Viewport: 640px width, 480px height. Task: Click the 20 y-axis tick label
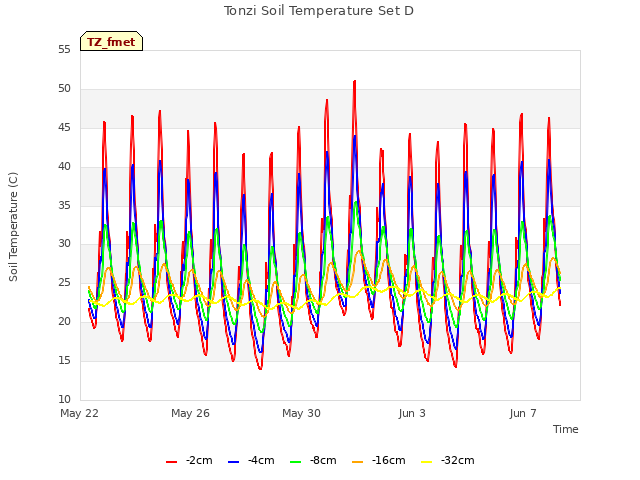(64, 322)
